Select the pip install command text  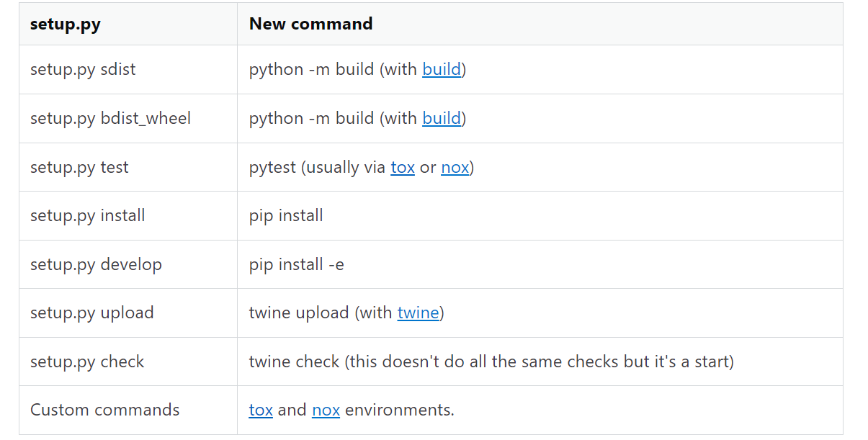(286, 215)
